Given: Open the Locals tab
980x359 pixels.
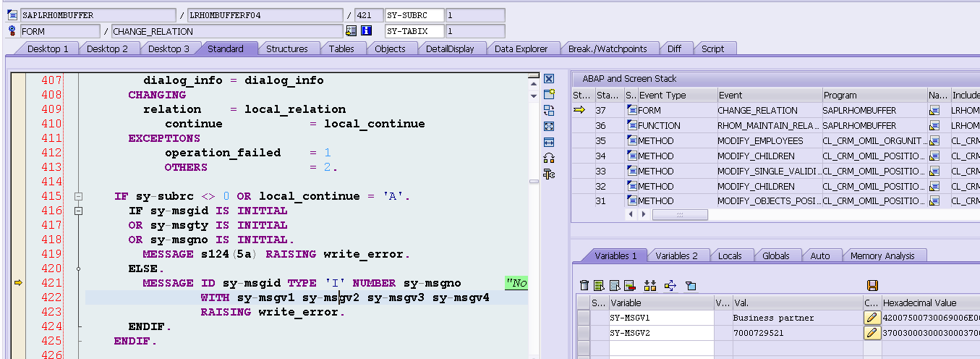Looking at the screenshot, I should (730, 255).
